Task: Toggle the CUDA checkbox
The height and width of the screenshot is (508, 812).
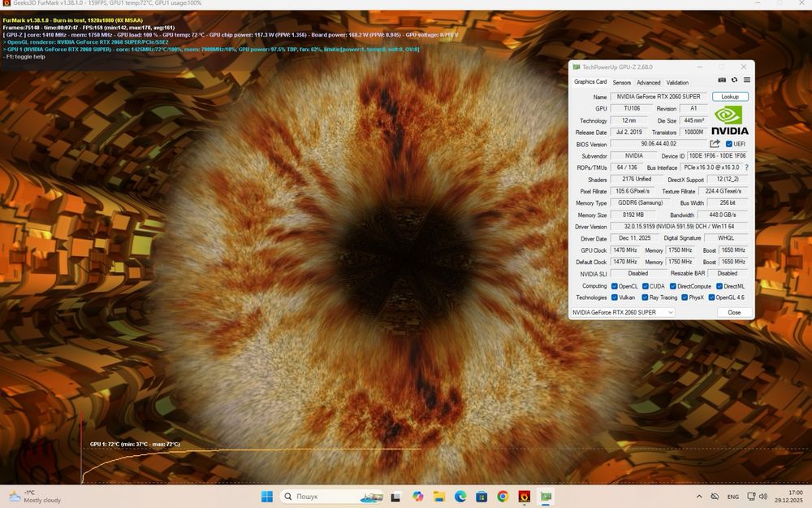Action: [x=646, y=286]
